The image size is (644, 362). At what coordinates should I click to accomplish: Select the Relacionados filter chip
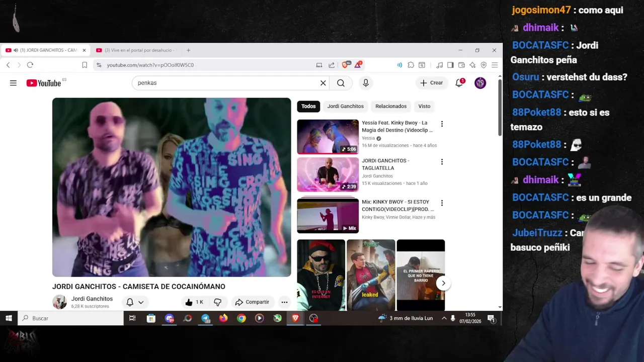coord(391,106)
